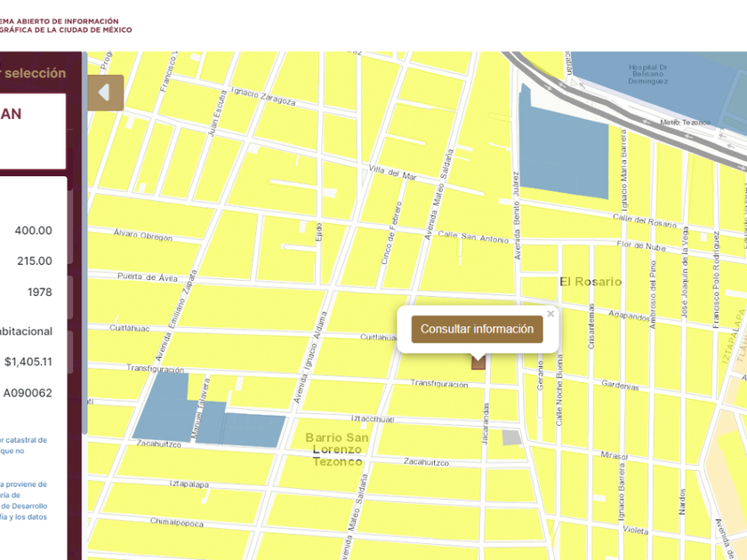Close the map popup with the X
Image resolution: width=747 pixels, height=560 pixels.
point(550,314)
